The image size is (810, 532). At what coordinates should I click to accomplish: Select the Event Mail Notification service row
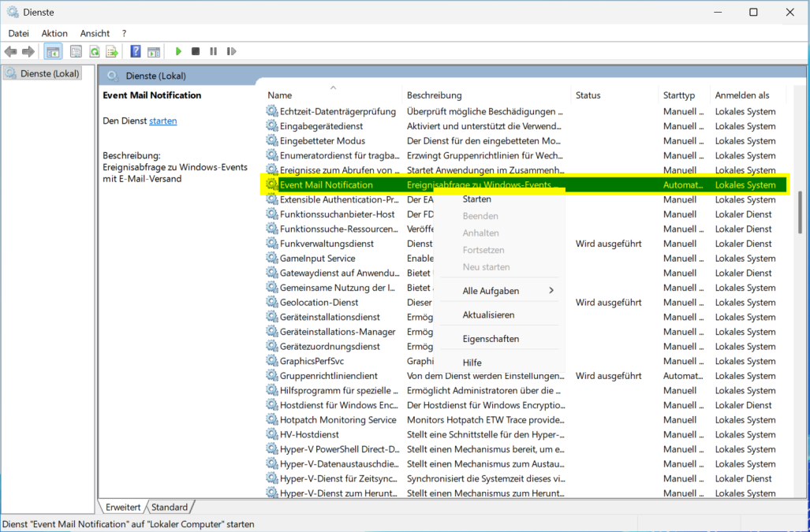click(526, 184)
